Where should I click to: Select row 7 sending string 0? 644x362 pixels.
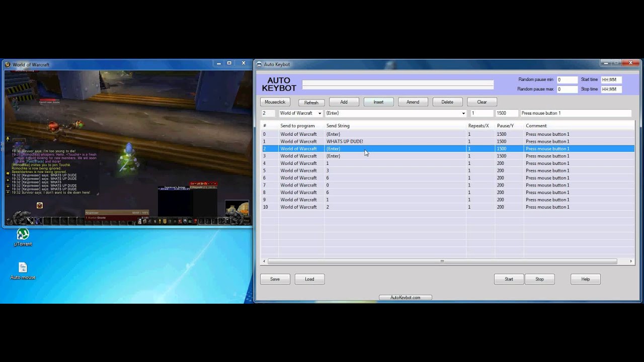coord(447,185)
